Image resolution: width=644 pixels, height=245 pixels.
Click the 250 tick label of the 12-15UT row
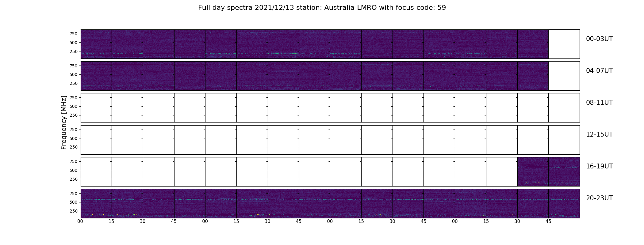(74, 147)
